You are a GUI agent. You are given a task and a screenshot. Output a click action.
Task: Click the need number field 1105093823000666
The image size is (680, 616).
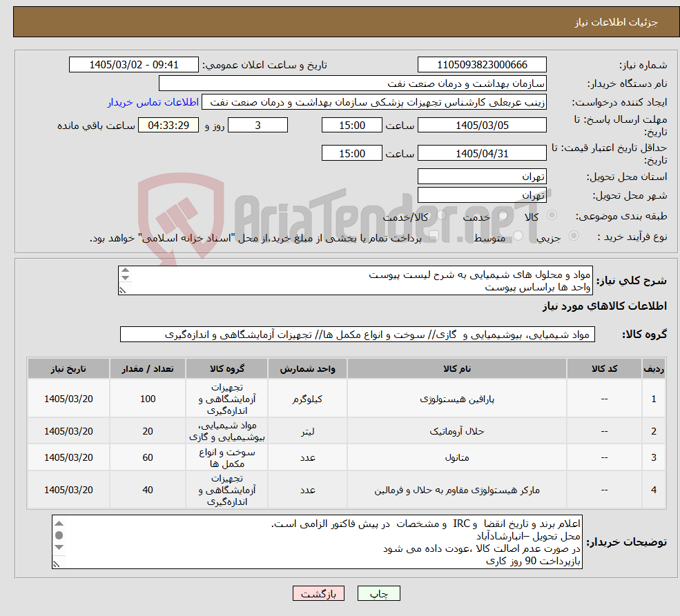(482, 65)
